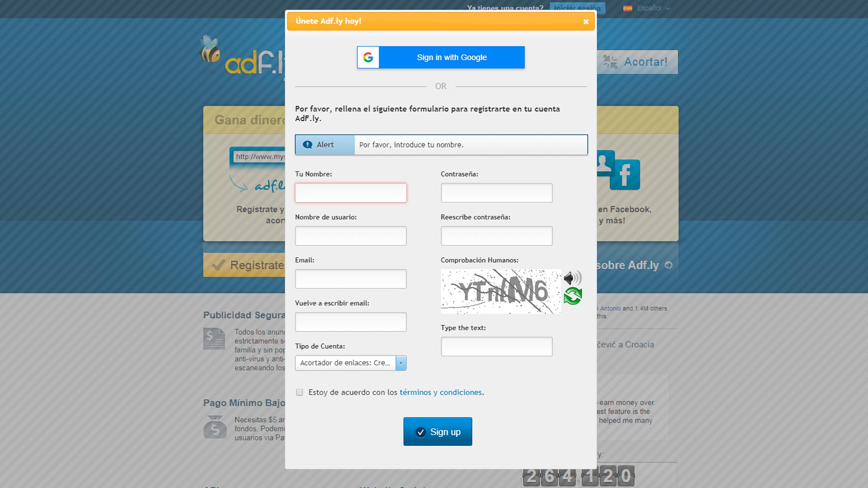Click the términos y condiciones hyperlink
Screen dimensions: 868x488
[440, 391]
